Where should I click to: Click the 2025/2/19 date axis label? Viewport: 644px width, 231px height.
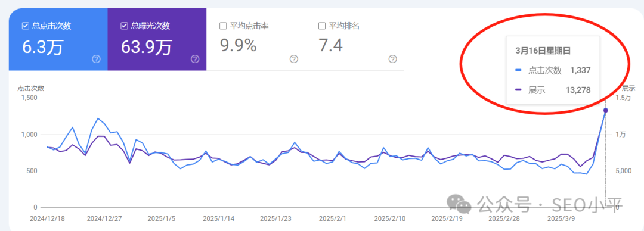tap(447, 218)
